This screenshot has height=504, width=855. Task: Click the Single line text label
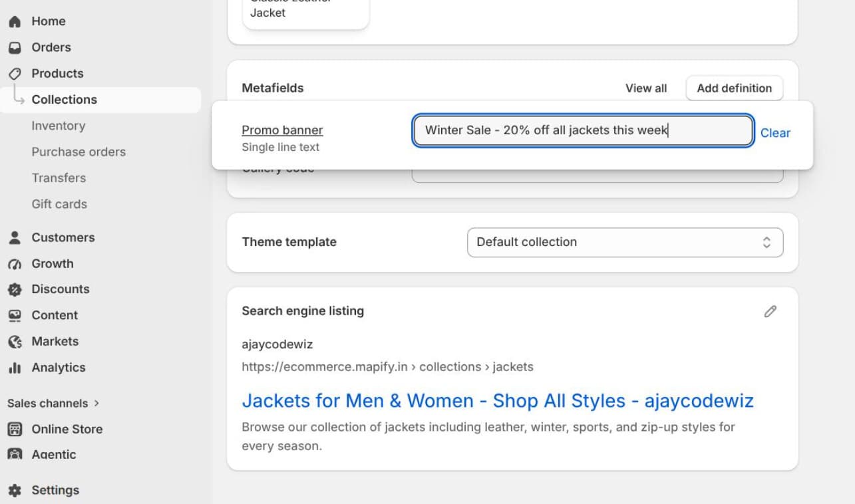pyautogui.click(x=281, y=147)
